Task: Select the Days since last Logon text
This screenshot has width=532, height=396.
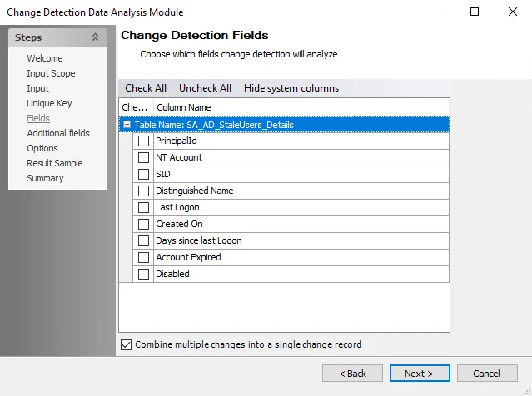Action: [199, 240]
